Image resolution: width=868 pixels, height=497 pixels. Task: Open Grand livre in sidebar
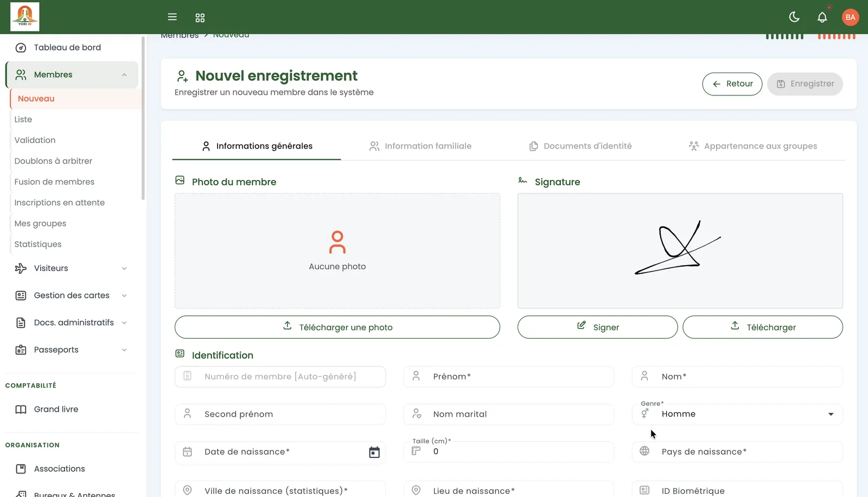pos(72,409)
